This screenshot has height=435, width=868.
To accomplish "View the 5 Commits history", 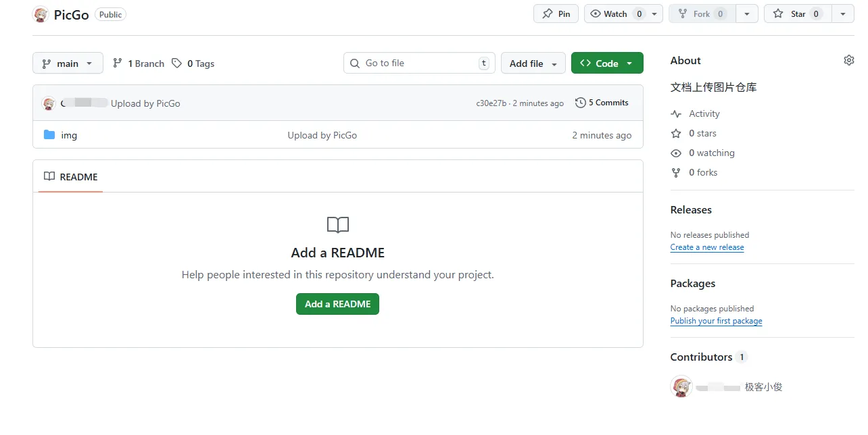I will click(x=602, y=103).
